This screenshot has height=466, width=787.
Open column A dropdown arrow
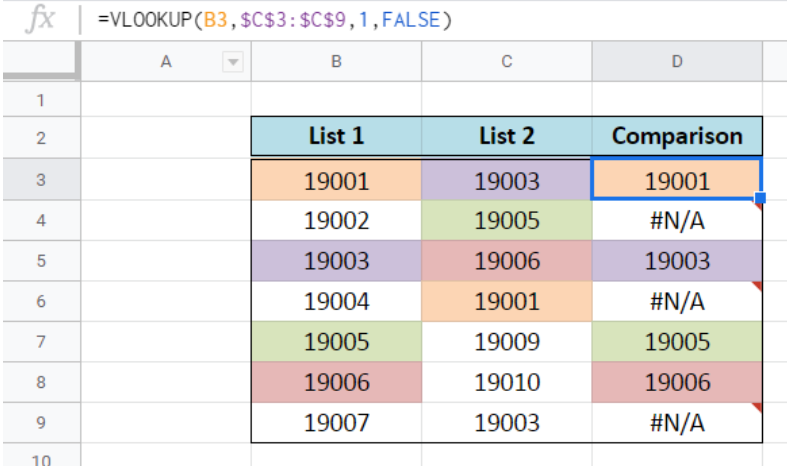click(x=233, y=62)
